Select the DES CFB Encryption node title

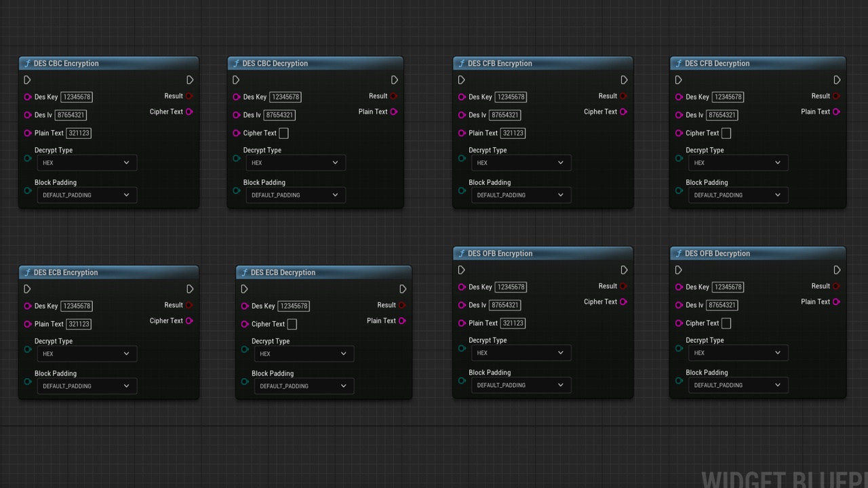click(x=500, y=64)
